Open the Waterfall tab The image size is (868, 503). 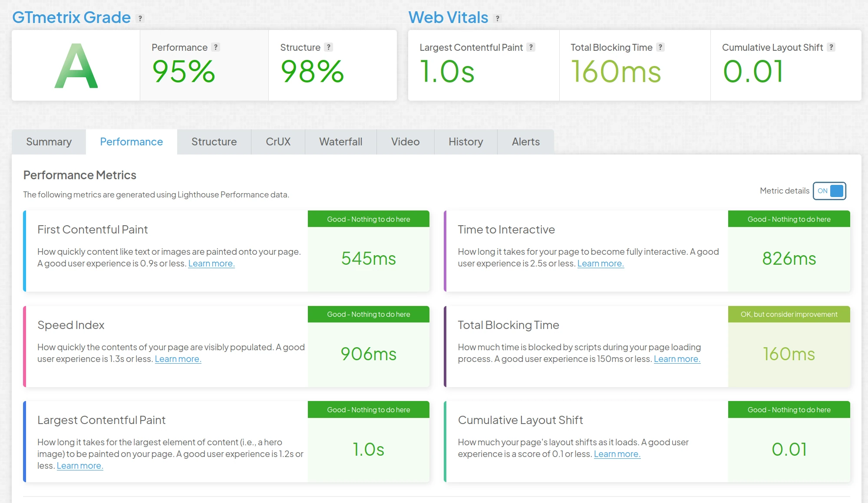click(x=341, y=141)
